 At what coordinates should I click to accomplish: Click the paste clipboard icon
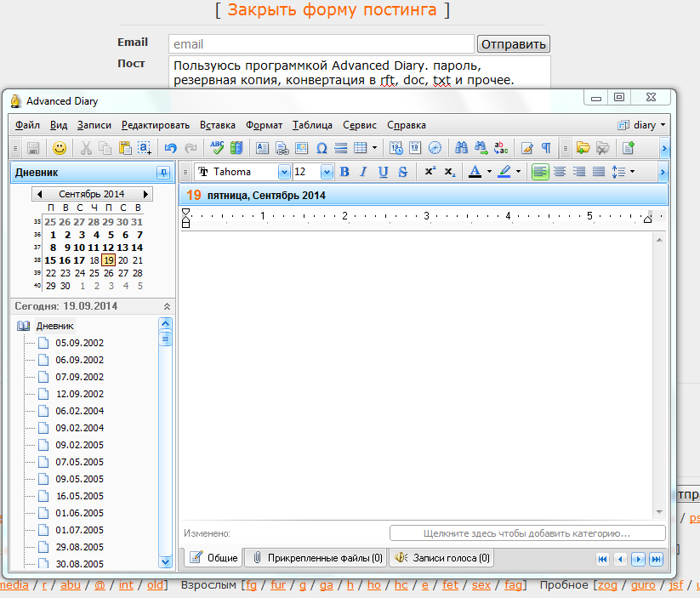[125, 148]
